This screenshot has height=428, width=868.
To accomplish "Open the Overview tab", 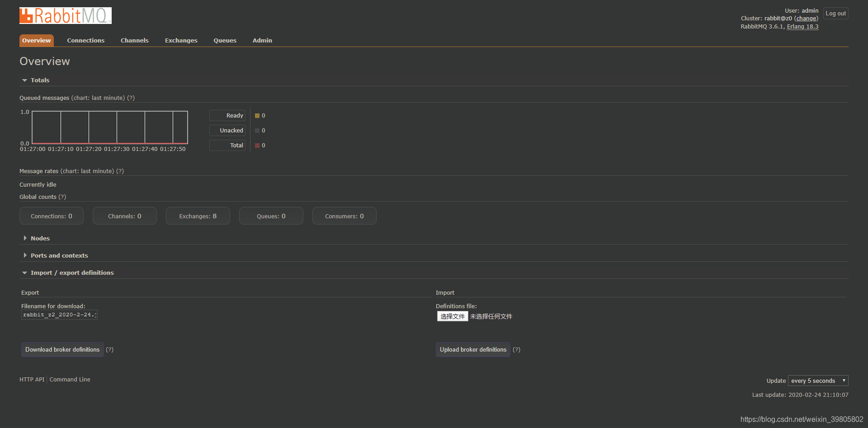I will point(37,41).
